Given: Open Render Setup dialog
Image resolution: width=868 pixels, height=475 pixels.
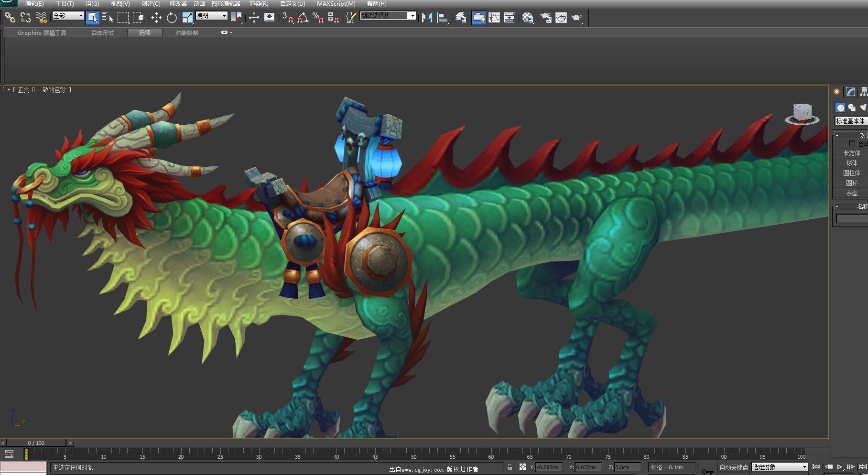Looking at the screenshot, I should 546,18.
